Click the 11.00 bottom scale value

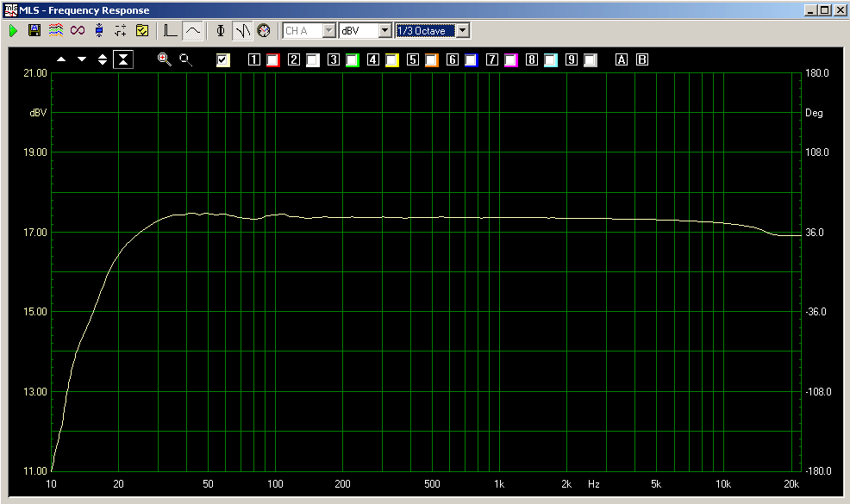click(35, 471)
